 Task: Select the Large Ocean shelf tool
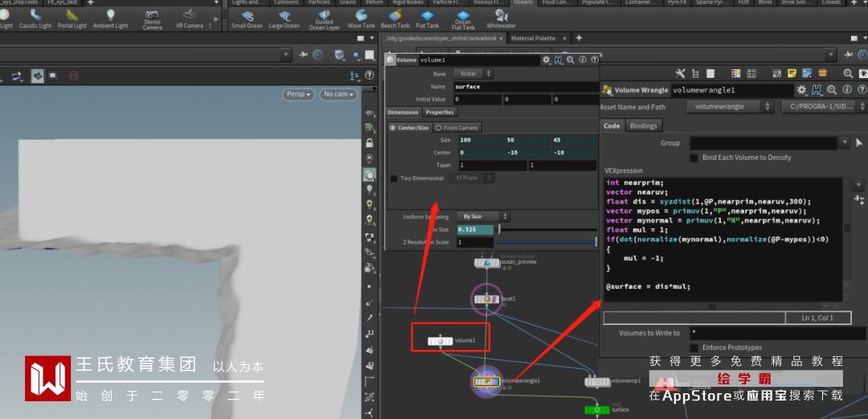[284, 19]
